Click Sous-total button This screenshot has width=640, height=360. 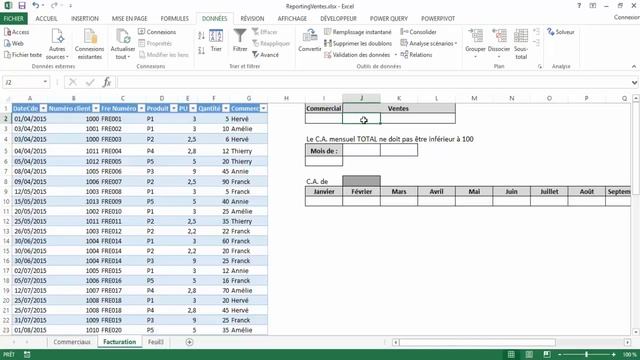[x=521, y=44]
